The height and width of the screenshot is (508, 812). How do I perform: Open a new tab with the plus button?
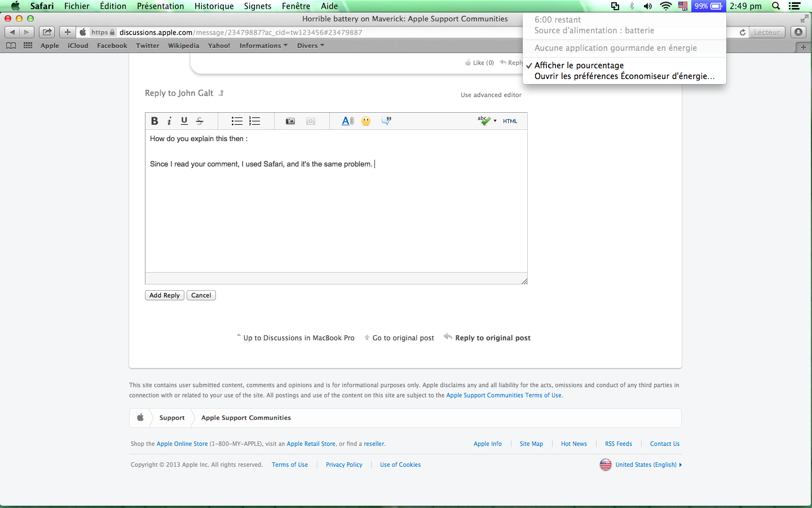coord(804,47)
